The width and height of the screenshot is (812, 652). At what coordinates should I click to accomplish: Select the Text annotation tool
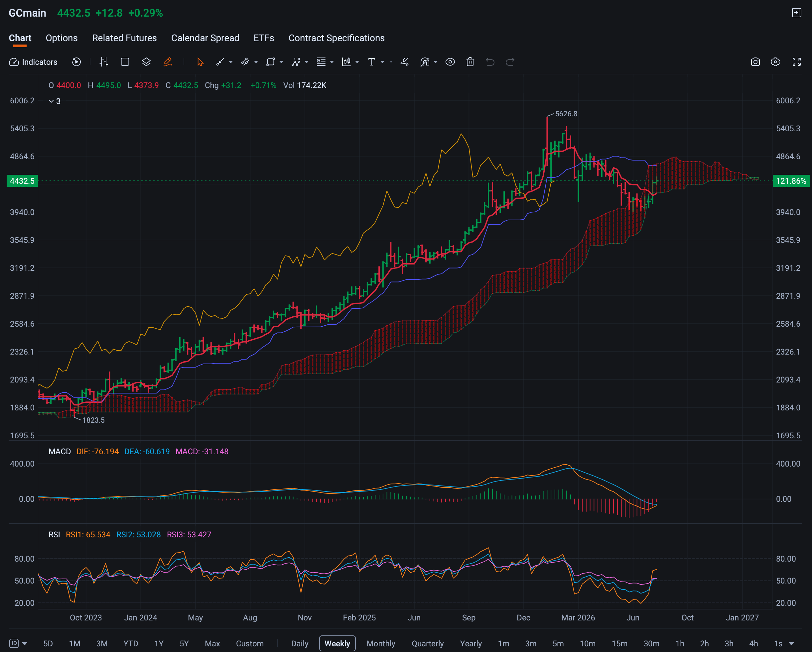click(372, 62)
